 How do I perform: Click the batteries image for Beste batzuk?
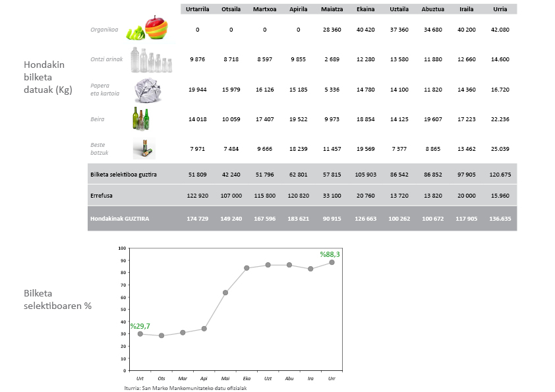tap(143, 149)
